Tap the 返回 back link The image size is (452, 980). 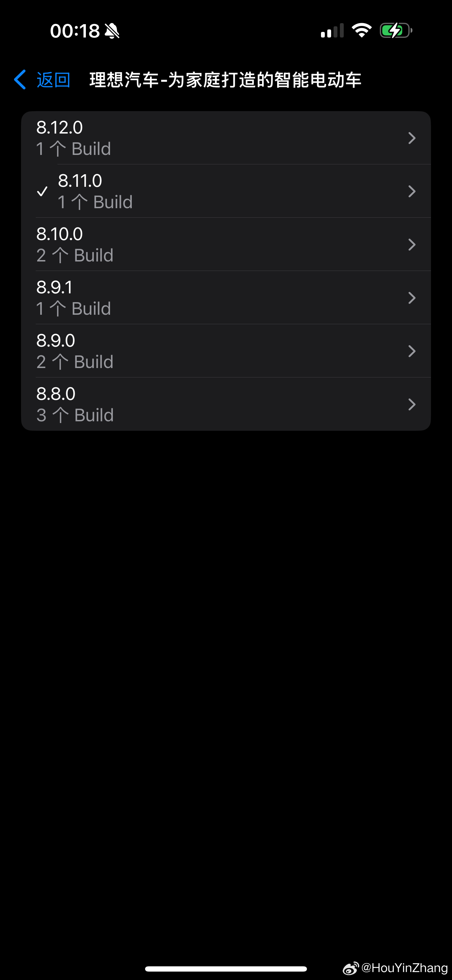[53, 80]
